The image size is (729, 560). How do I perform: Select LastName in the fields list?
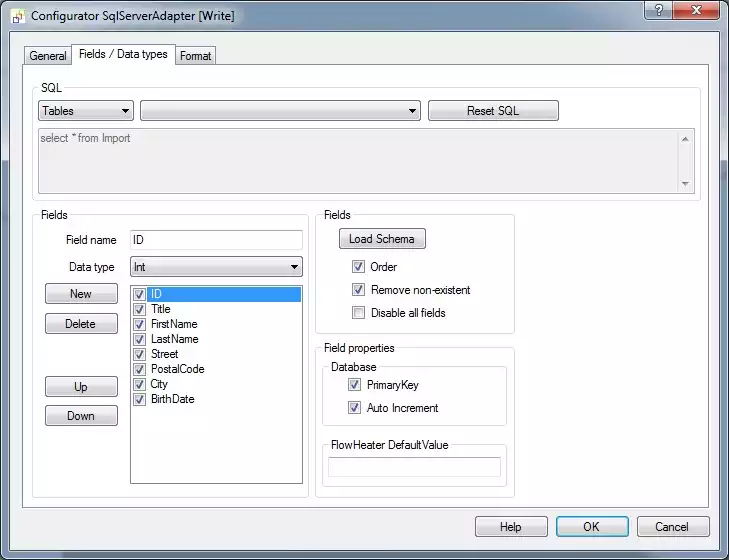(174, 339)
